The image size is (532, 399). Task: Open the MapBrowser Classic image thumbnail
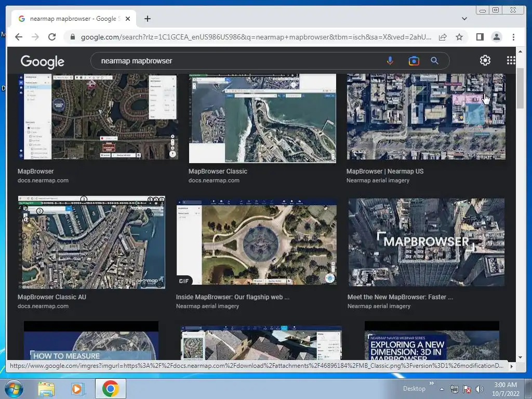tap(262, 118)
